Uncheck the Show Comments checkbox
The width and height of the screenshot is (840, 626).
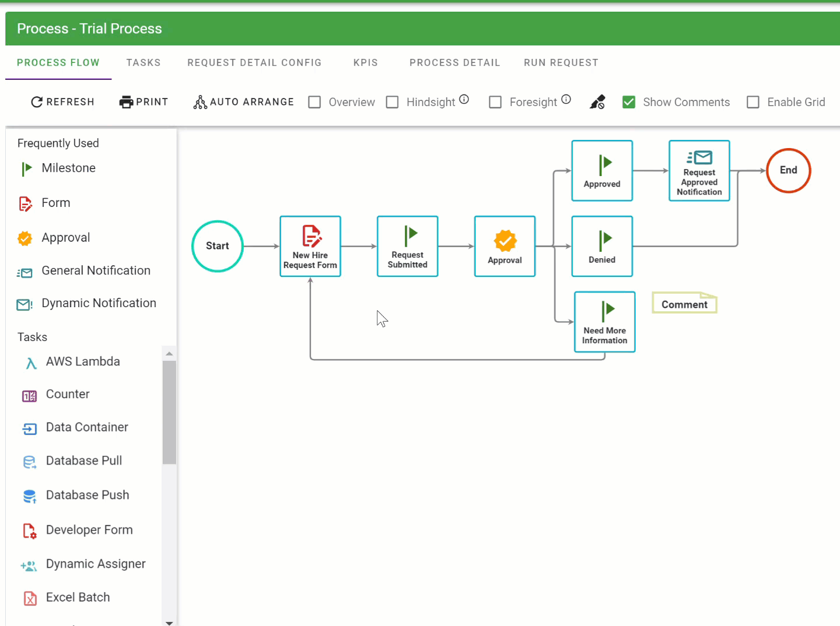pyautogui.click(x=629, y=103)
